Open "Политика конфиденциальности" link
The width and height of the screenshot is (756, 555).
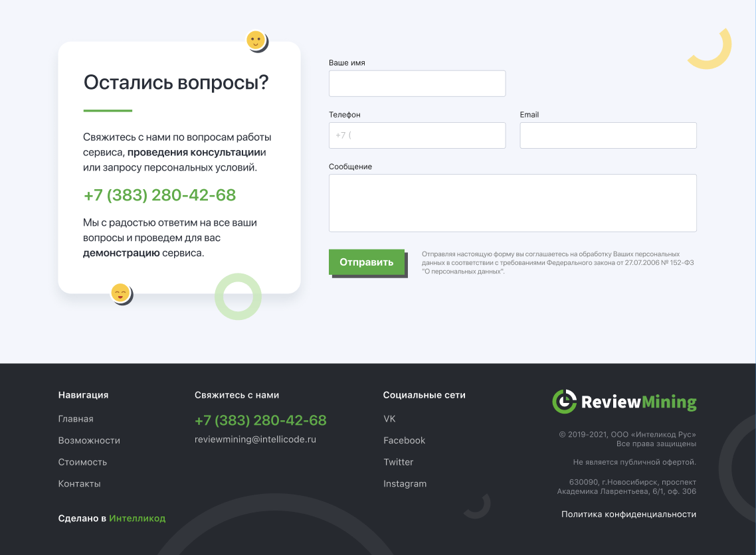click(x=628, y=515)
